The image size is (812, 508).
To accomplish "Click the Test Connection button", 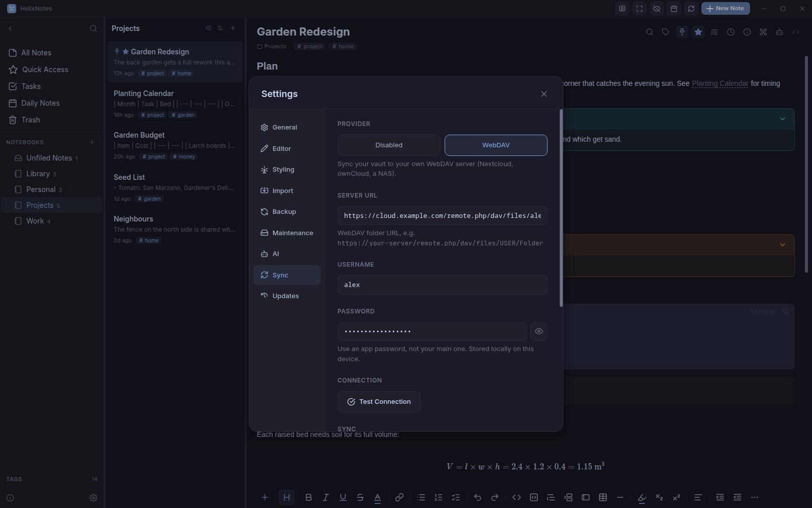I will coord(379,402).
